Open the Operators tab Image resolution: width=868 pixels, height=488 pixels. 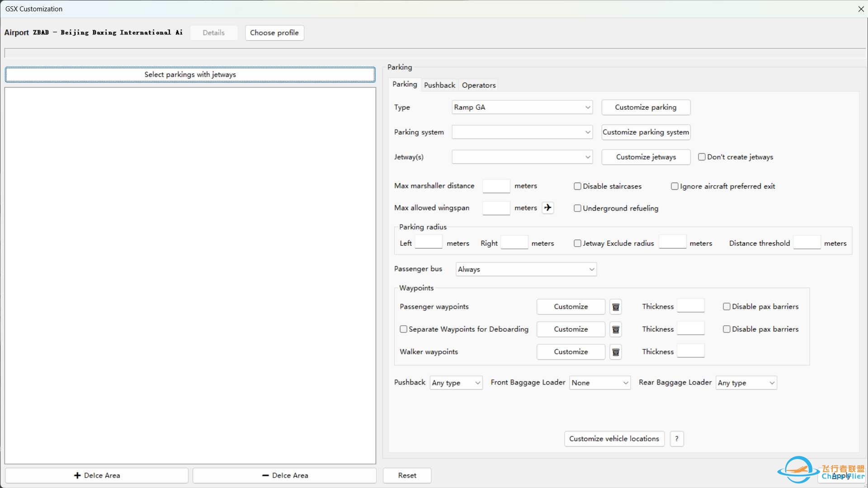click(478, 85)
